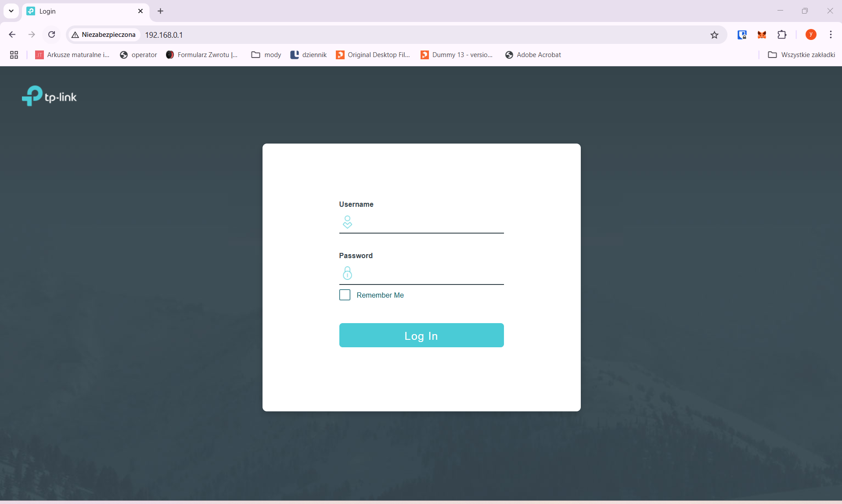The image size is (842, 504).
Task: Open Chrome's three-dot menu
Action: tap(831, 35)
